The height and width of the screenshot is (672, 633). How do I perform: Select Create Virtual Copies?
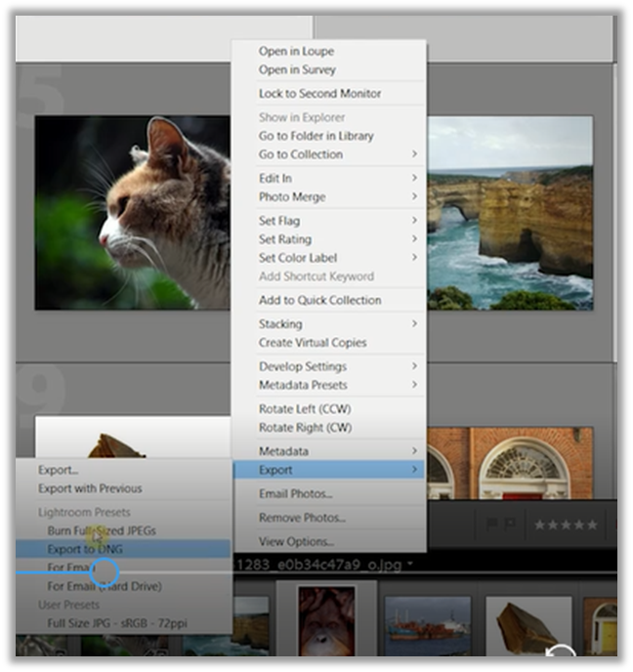coord(313,343)
